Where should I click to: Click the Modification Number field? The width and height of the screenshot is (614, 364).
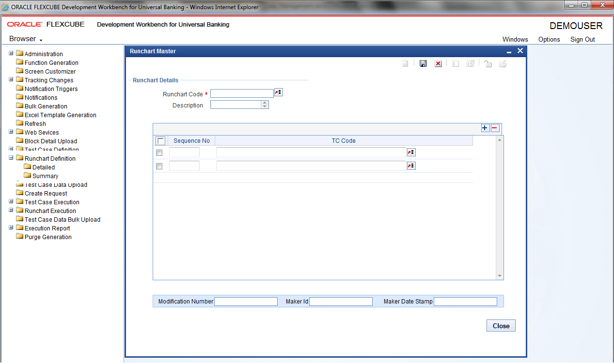(x=246, y=302)
